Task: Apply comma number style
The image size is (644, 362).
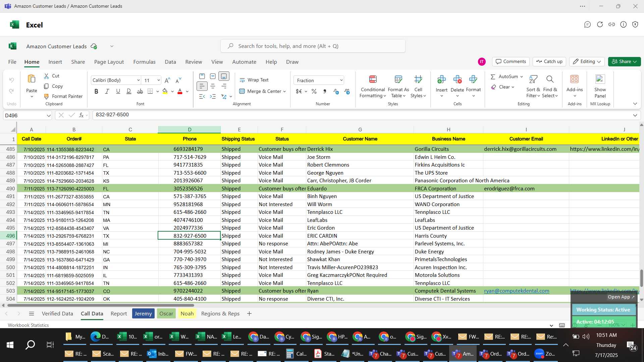Action: click(x=325, y=92)
